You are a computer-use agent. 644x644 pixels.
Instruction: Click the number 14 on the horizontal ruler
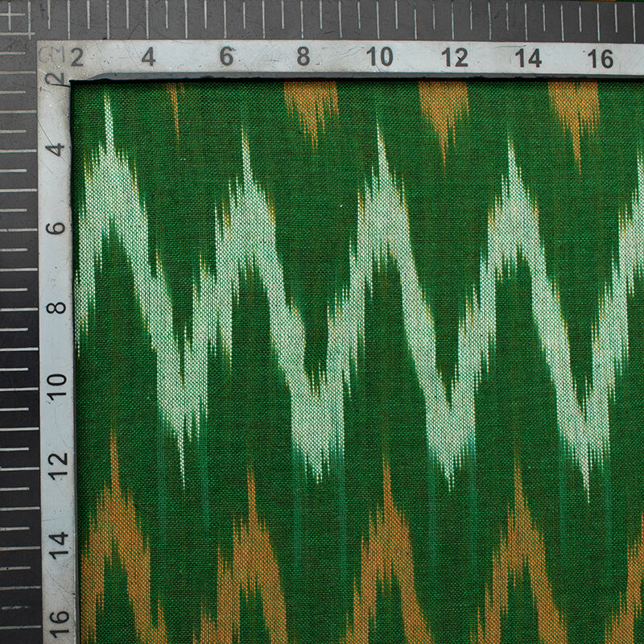529,58
